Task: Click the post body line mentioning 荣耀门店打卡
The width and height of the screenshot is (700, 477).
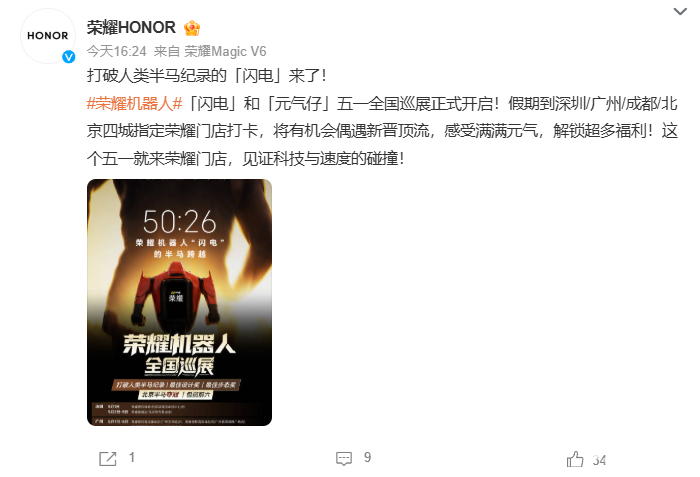Action: [382, 131]
